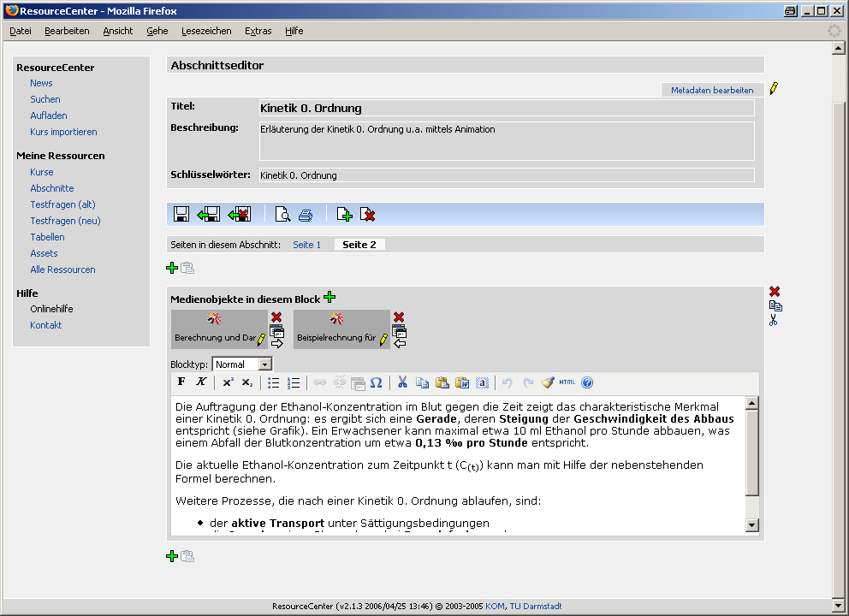Screen dimensions: 849x616
Task: Click the yellow pencil next to Metadaten bearbeiten
Action: [774, 89]
